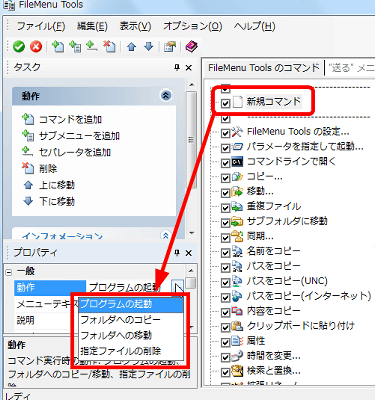Click the 重複ファイル icon in command list
Viewport: 375px width, 400px height.
point(237,207)
